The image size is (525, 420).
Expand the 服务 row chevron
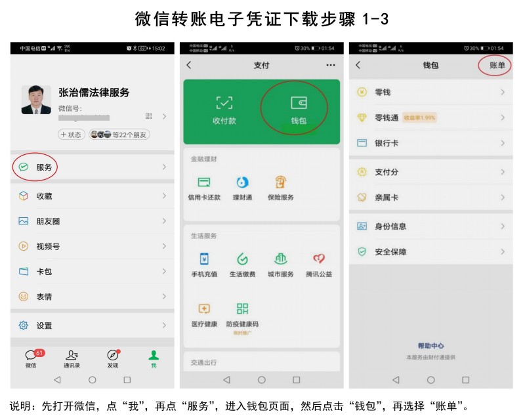(164, 167)
